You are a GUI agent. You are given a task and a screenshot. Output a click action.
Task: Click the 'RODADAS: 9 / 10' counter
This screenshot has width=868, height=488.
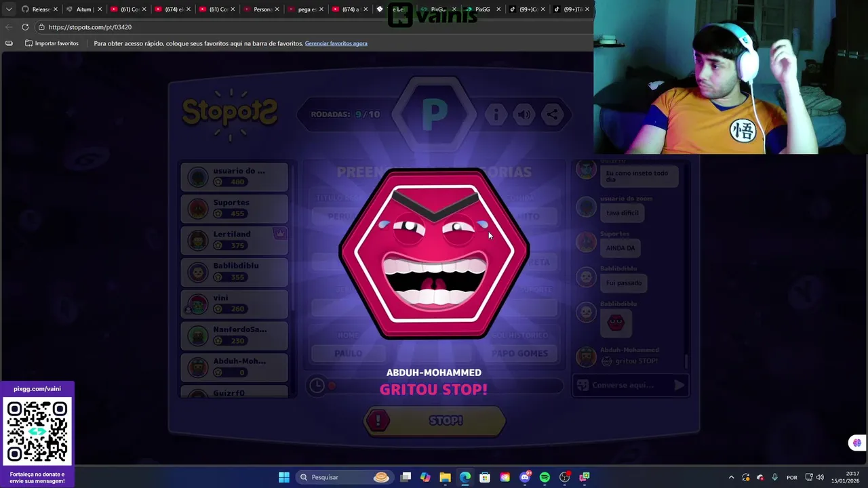tap(345, 115)
